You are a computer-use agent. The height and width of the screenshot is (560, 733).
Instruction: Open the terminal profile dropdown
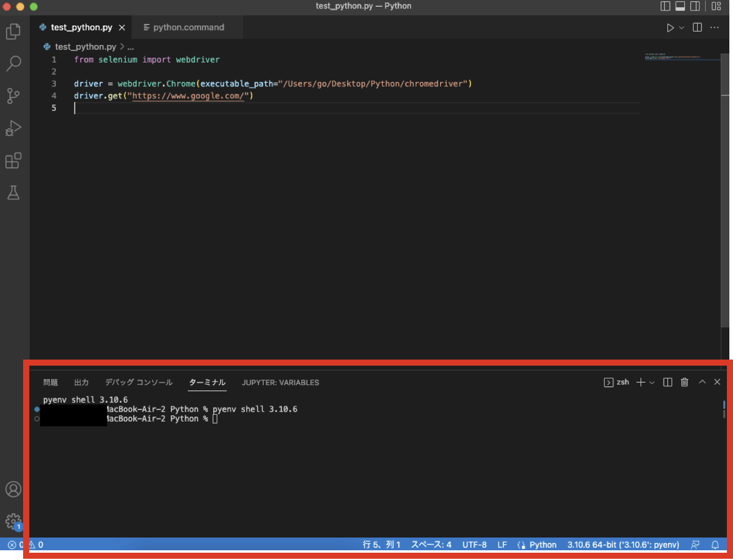pyautogui.click(x=653, y=382)
